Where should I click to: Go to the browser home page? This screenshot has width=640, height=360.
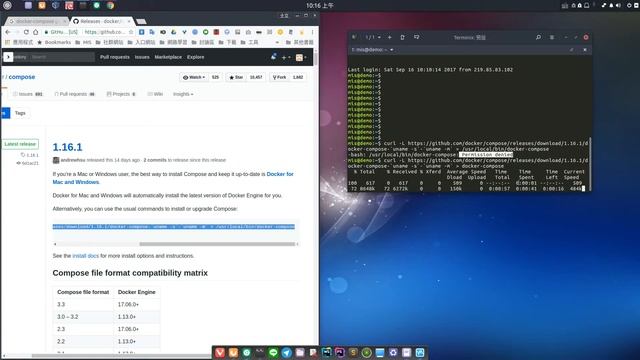point(36,32)
